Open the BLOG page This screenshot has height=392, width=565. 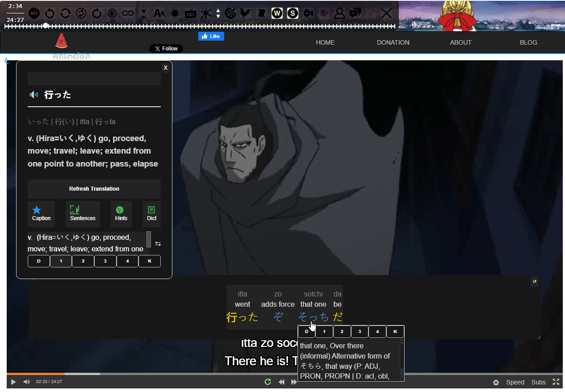tap(528, 42)
